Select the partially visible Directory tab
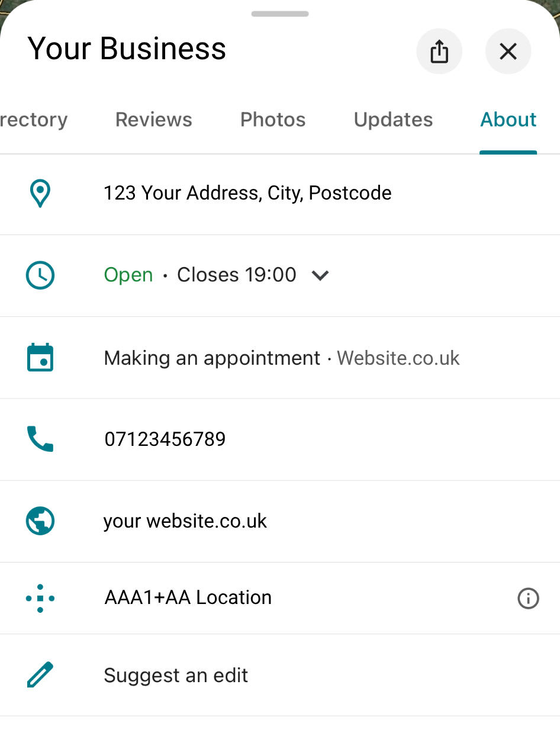The width and height of the screenshot is (560, 739). (33, 120)
